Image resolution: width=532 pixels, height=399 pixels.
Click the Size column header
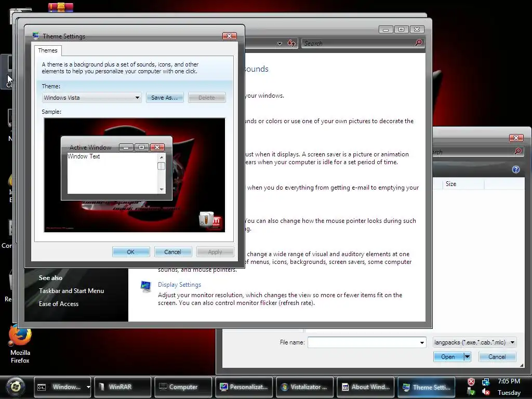pos(463,184)
